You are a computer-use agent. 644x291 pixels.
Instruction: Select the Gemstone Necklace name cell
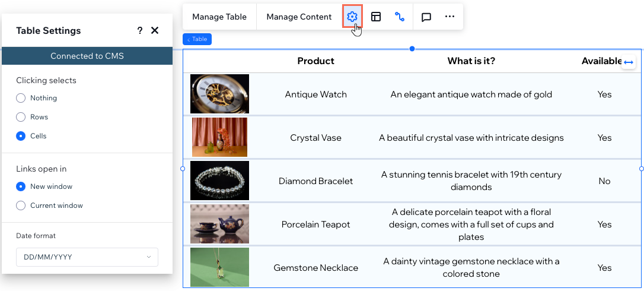(x=316, y=267)
